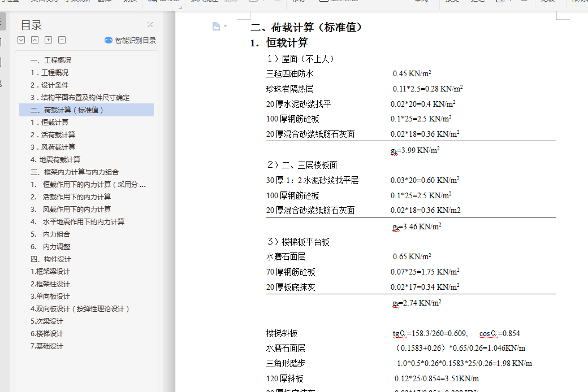The width and height of the screenshot is (588, 392).
Task: Select 3.单向板设计 in outline
Action: coord(50,296)
